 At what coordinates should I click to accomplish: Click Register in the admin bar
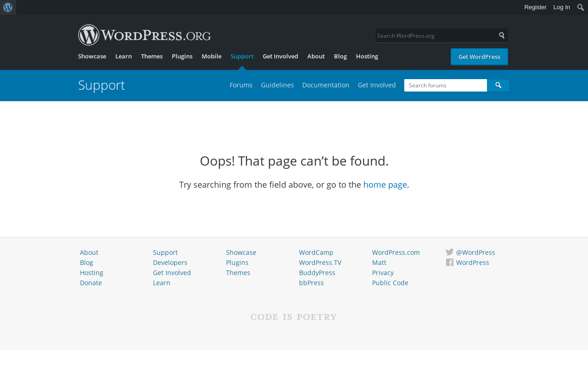pyautogui.click(x=535, y=7)
